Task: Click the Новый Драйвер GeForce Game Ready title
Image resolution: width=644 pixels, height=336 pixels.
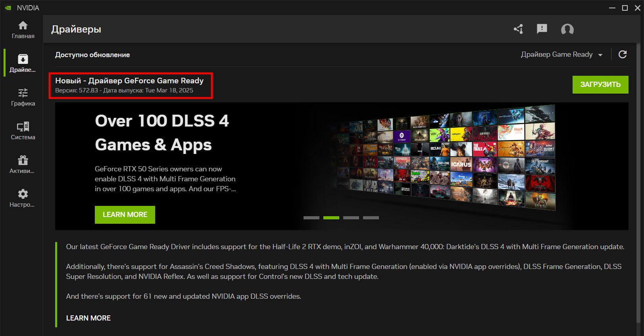Action: (129, 81)
